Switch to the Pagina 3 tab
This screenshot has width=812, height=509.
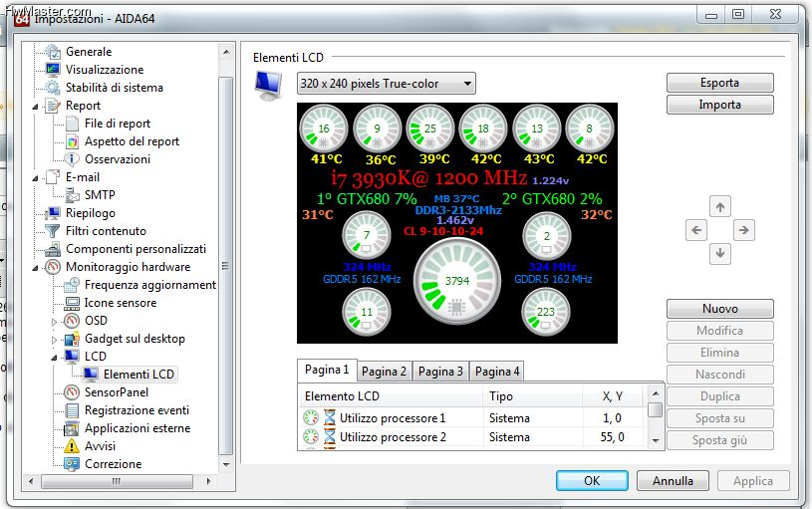(x=440, y=372)
